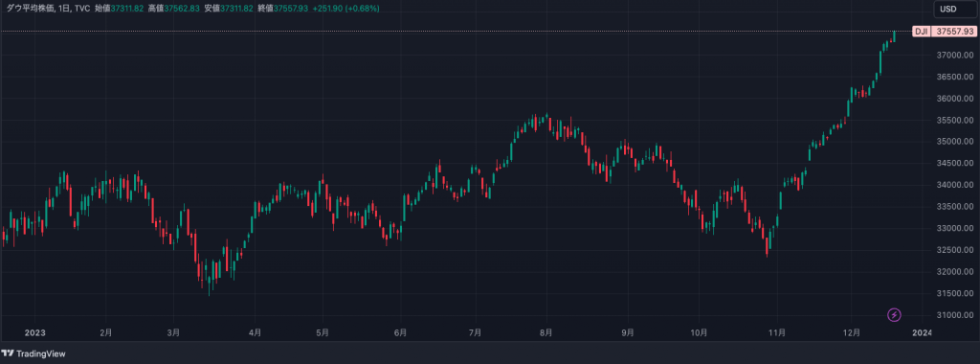Click the 35500.00 price axis label
This screenshot has height=364, width=980.
[954, 120]
